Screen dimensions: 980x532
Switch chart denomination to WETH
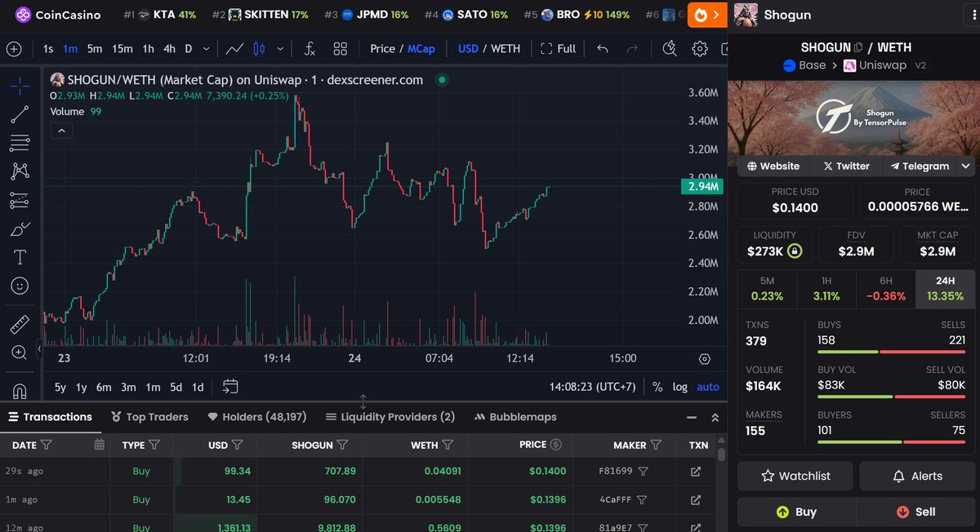pyautogui.click(x=506, y=49)
